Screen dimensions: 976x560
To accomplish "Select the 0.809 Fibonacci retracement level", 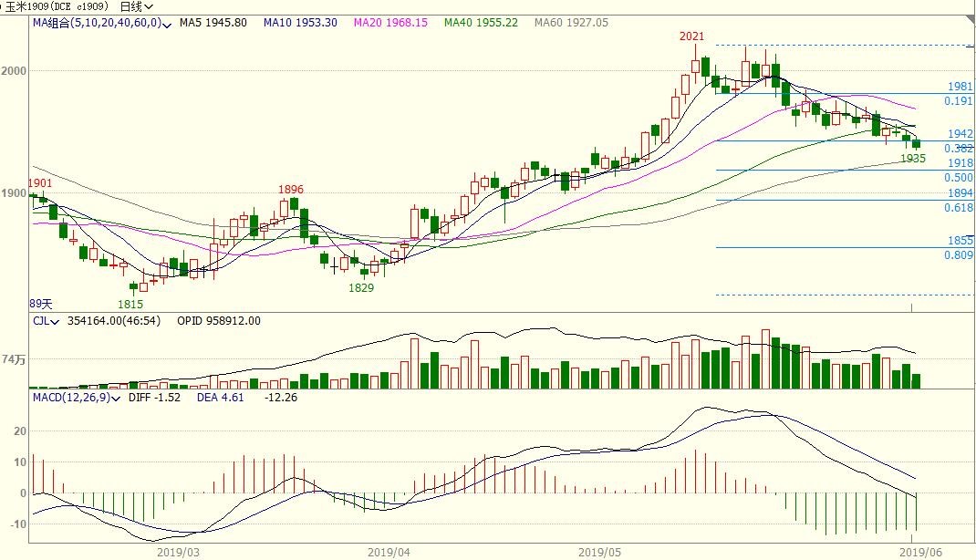I will pos(959,255).
